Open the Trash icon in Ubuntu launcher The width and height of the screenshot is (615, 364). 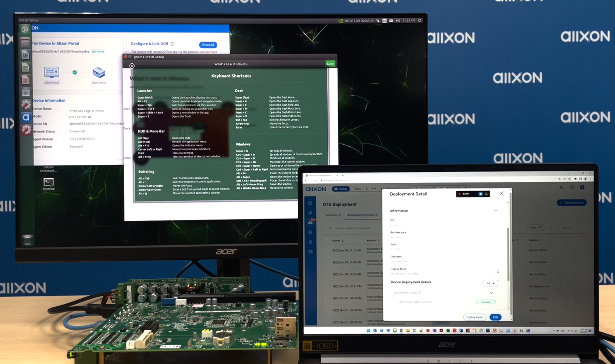pyautogui.click(x=27, y=240)
